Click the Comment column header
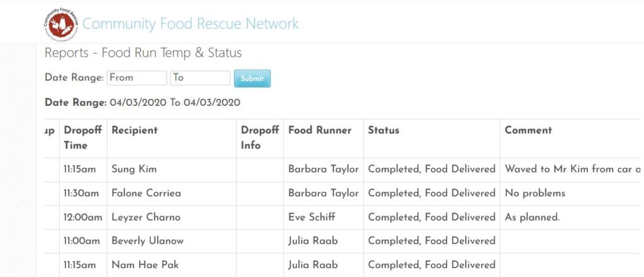The image size is (644, 277). point(528,130)
